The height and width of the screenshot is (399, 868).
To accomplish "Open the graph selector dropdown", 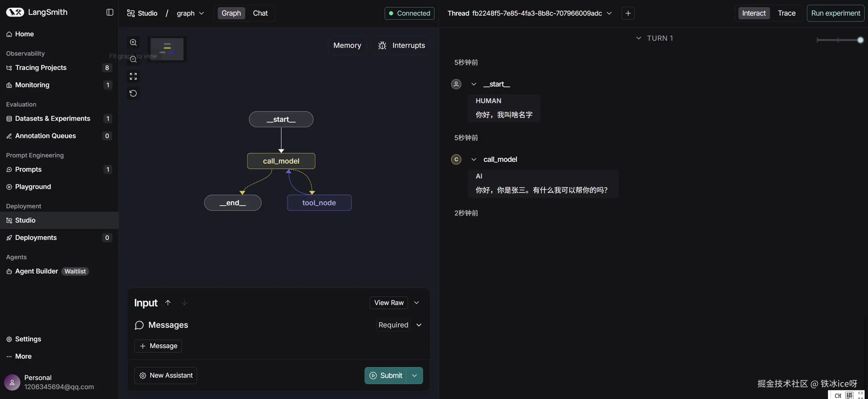I will coord(190,13).
